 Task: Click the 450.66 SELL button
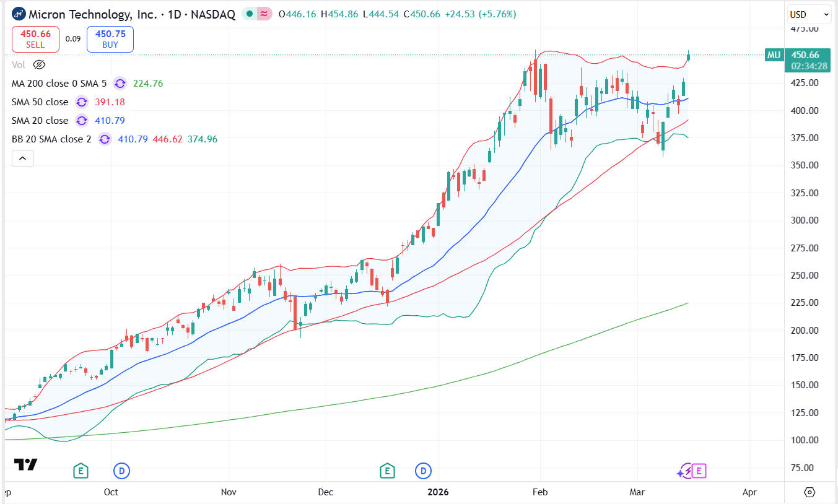pos(35,39)
